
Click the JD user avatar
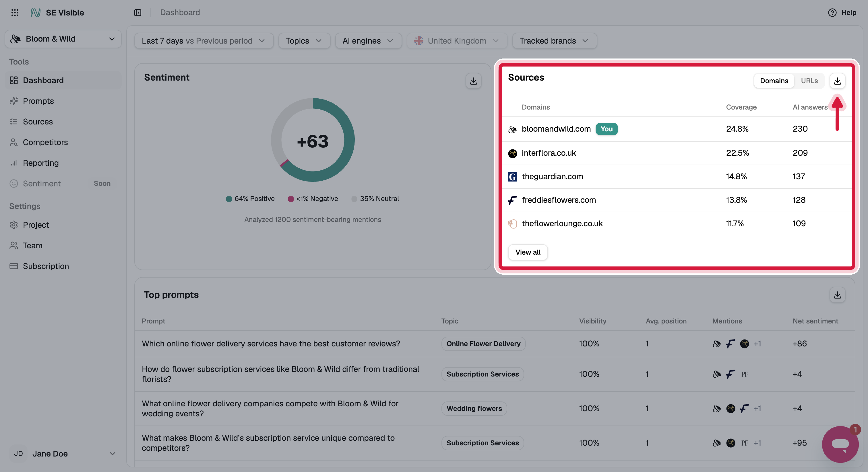click(x=19, y=453)
